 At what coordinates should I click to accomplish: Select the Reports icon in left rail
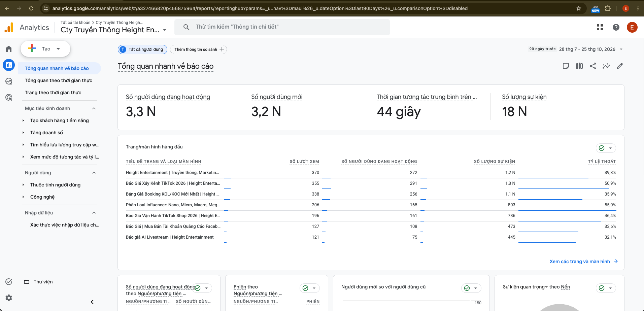click(9, 65)
